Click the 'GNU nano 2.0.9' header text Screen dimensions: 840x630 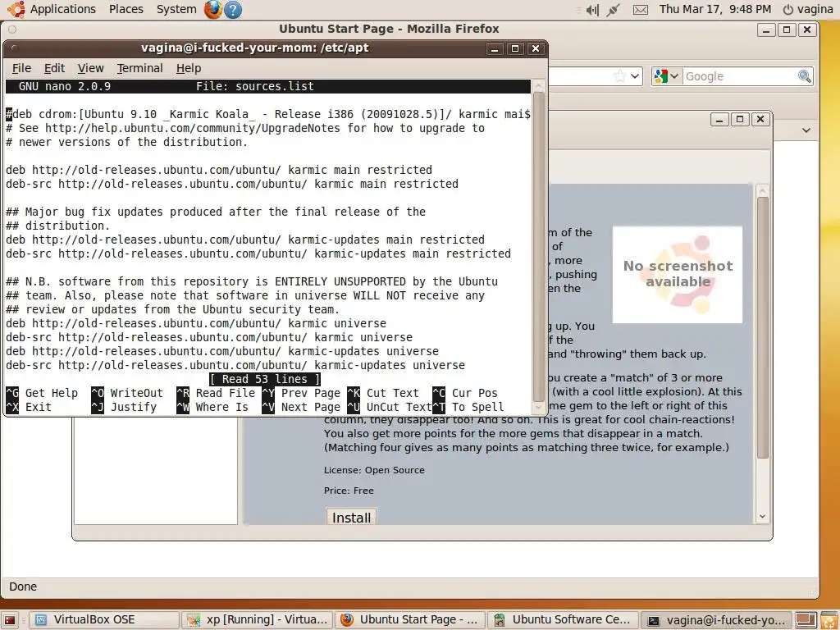pos(65,86)
